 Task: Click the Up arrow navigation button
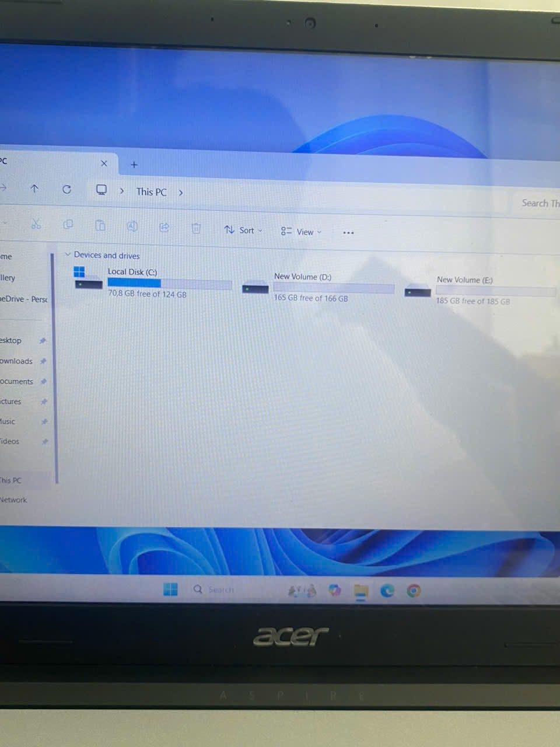(x=34, y=189)
